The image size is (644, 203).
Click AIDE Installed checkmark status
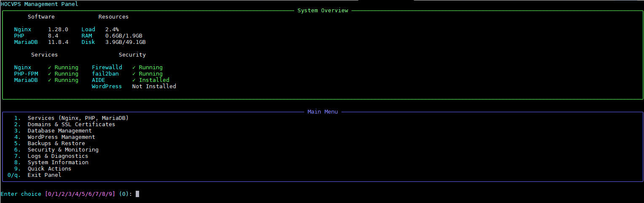(150, 80)
